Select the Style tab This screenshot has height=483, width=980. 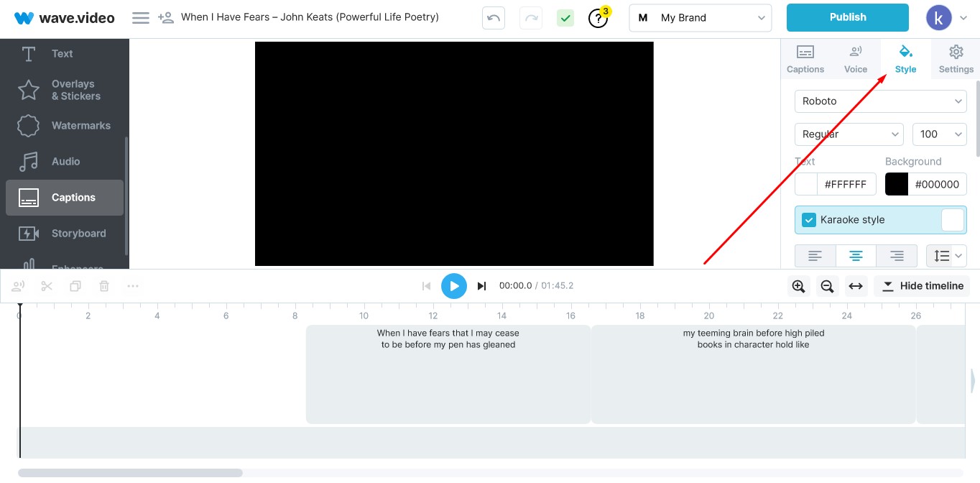click(905, 59)
